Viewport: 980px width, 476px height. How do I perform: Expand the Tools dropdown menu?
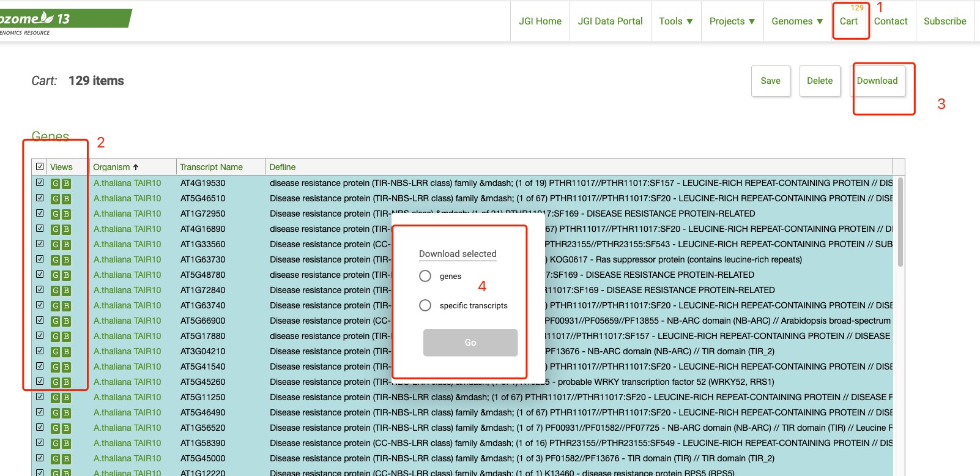click(676, 21)
